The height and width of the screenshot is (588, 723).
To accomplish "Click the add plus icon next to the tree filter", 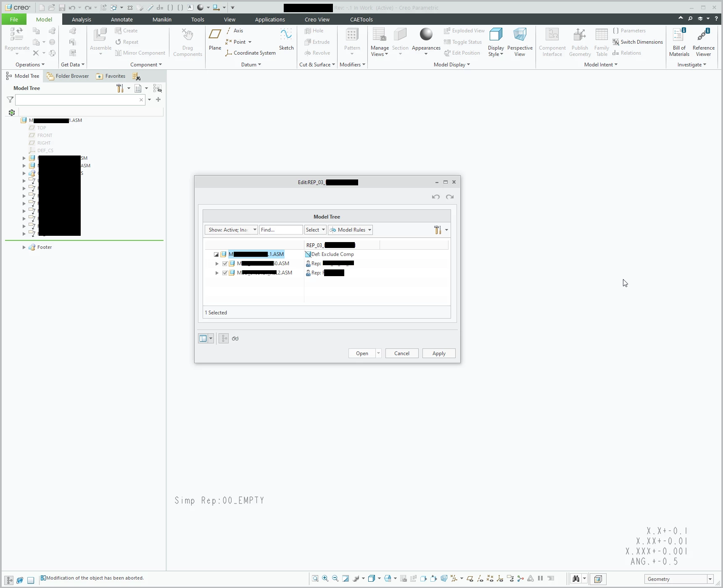I will pos(158,100).
